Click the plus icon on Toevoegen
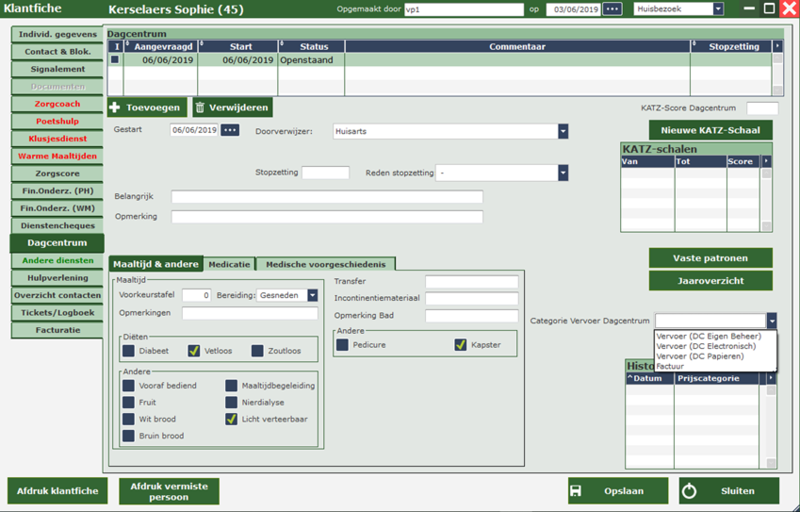Viewport: 800px width, 512px height. tap(116, 107)
